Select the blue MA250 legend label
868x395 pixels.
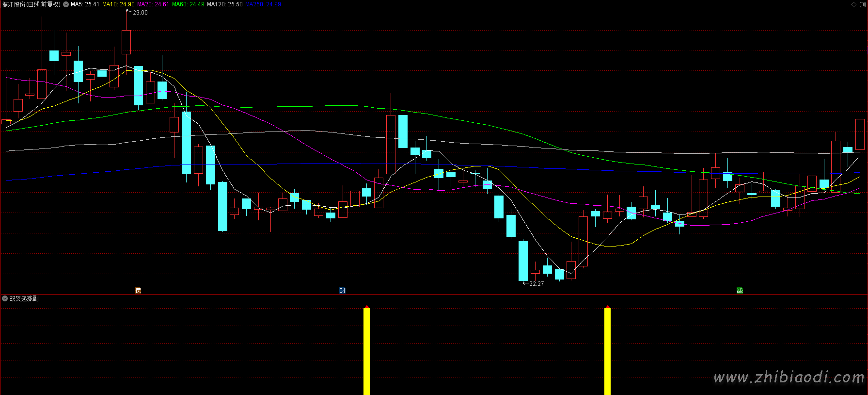263,4
